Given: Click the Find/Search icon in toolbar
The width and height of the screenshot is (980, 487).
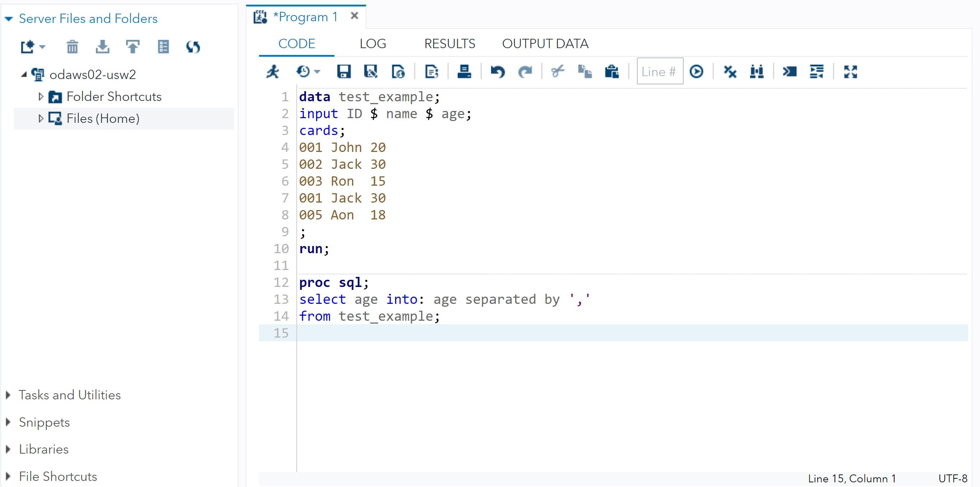Looking at the screenshot, I should pos(757,71).
